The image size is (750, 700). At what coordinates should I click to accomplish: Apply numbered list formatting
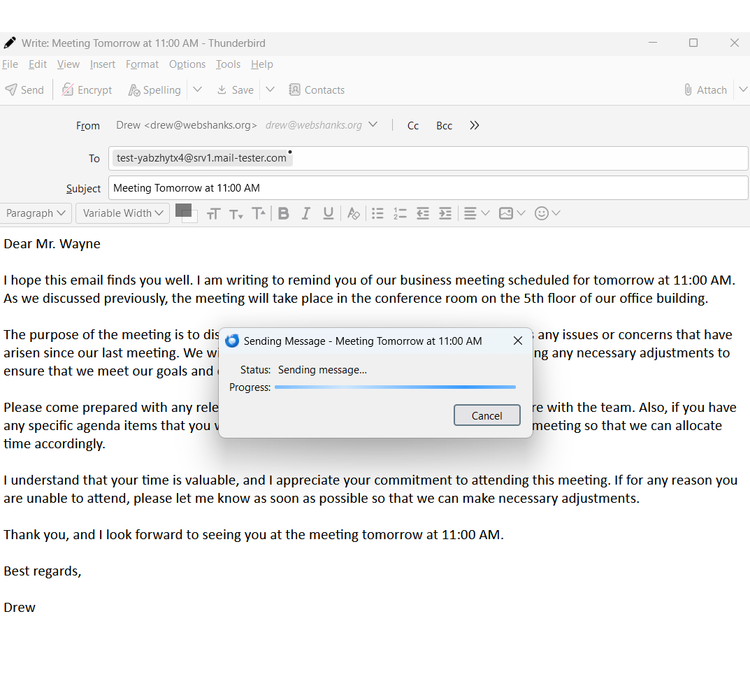click(x=400, y=213)
